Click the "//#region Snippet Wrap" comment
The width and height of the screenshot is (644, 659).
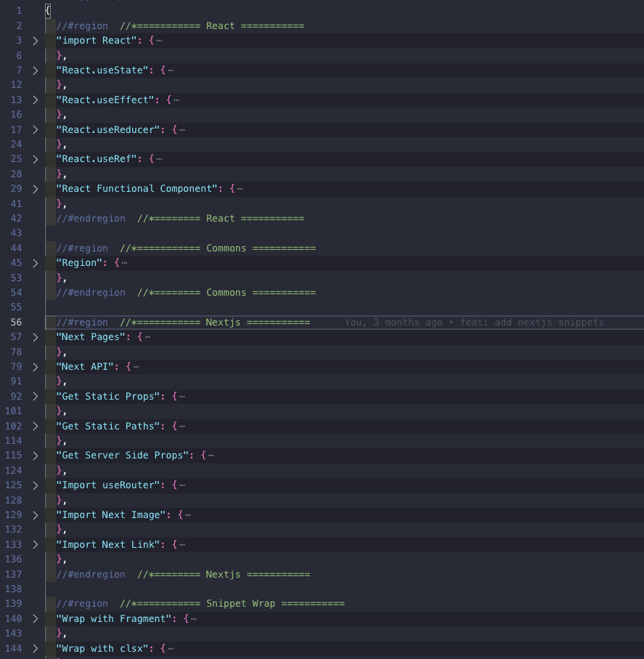(x=200, y=604)
